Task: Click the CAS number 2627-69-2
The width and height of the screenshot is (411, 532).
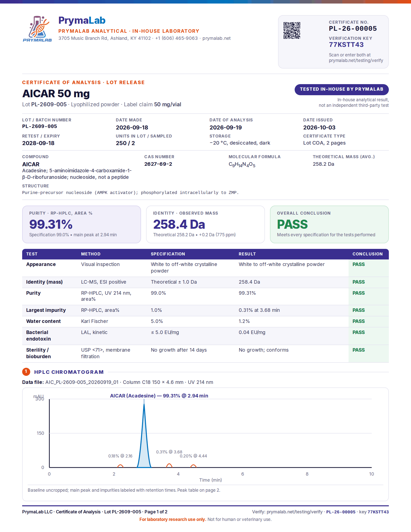Action: 158,164
